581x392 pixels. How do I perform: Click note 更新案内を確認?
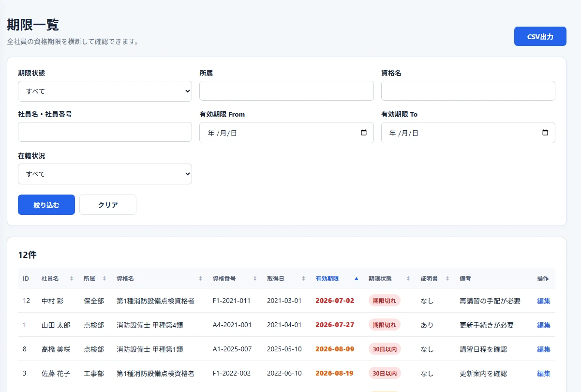483,373
